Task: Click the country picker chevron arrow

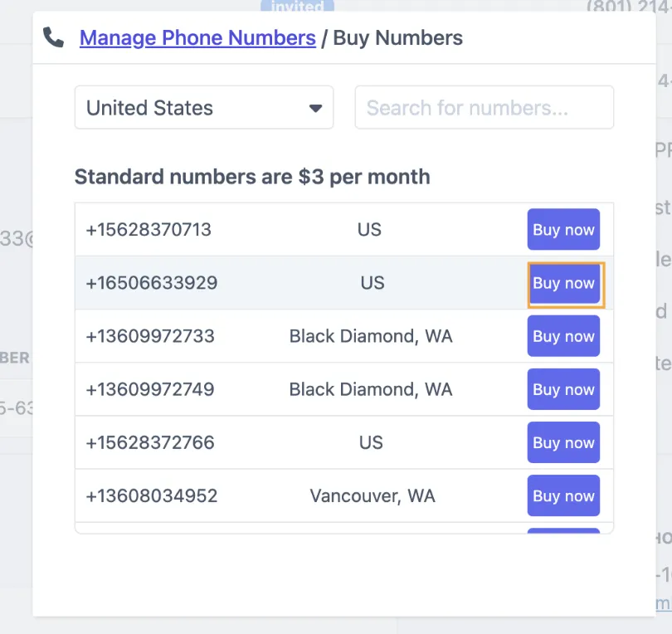Action: tap(315, 107)
